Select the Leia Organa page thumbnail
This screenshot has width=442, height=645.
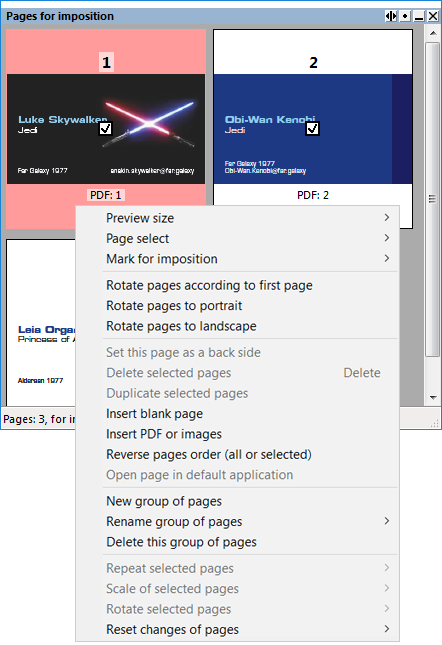click(41, 322)
